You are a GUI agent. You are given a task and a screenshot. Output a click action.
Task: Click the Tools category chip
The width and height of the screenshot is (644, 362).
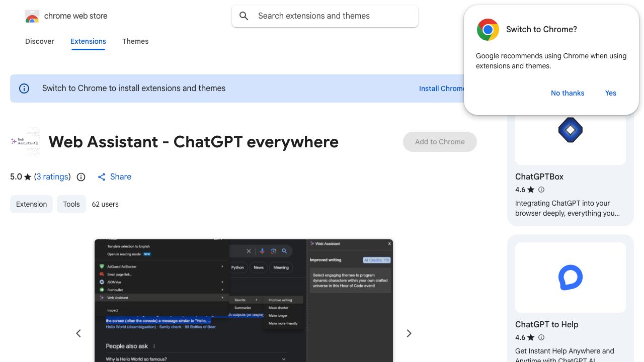pos(71,204)
